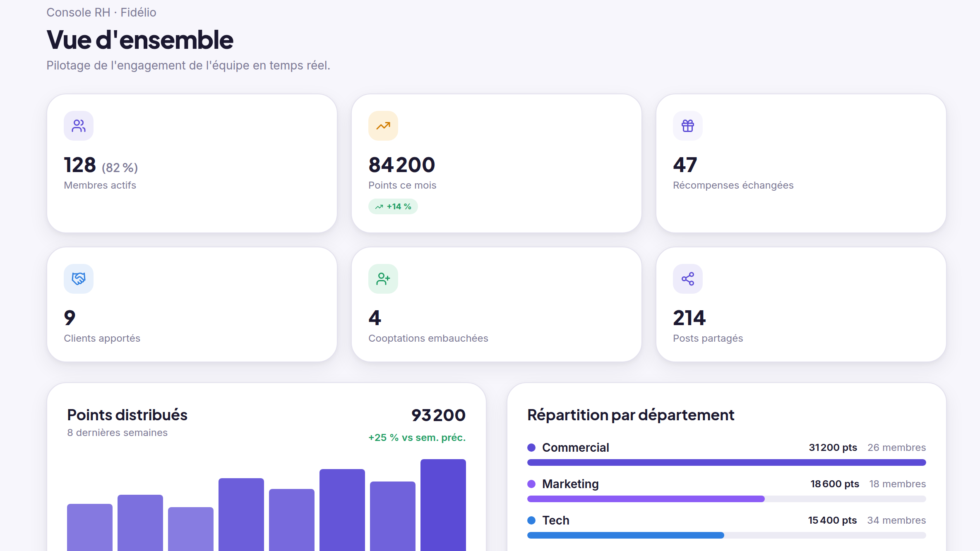Image resolution: width=980 pixels, height=551 pixels.
Task: Click the Commercial legend dot
Action: 531,448
